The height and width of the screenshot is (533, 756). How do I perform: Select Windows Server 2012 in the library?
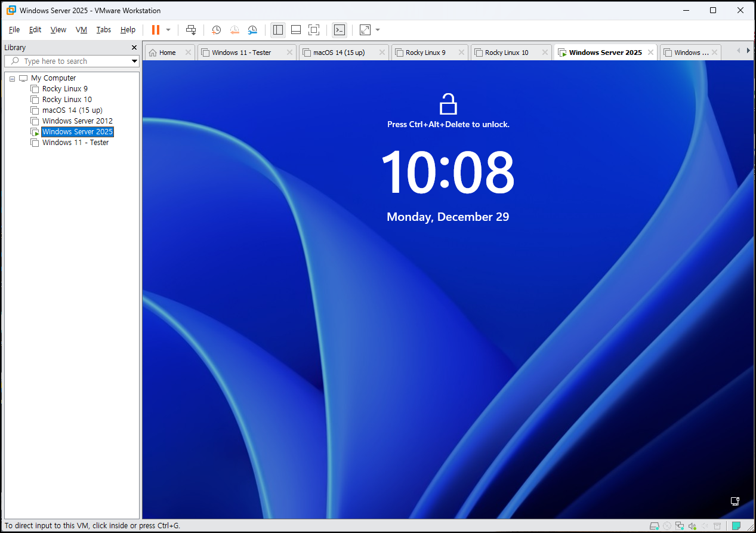click(x=78, y=121)
